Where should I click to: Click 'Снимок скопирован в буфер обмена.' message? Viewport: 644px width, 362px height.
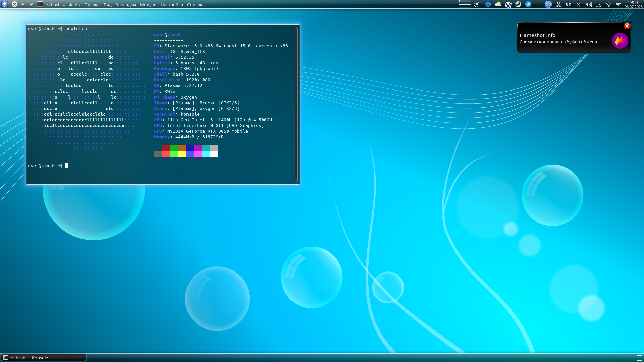point(559,42)
